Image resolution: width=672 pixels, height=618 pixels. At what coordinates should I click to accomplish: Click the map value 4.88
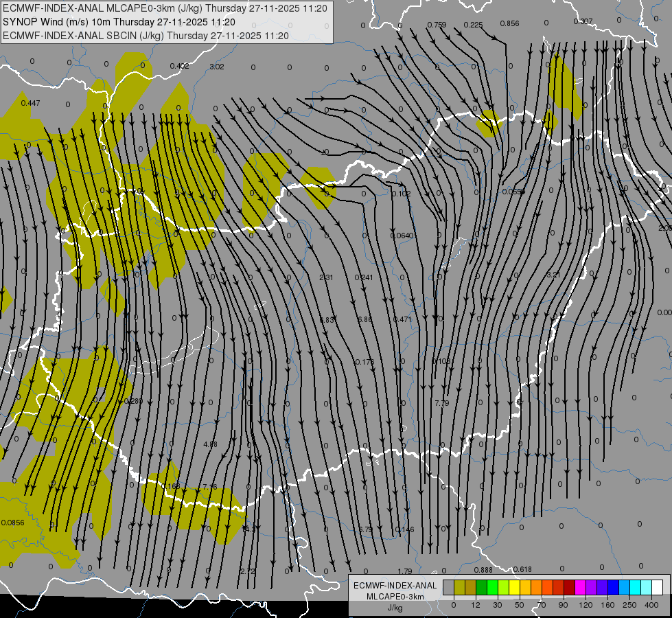(x=210, y=444)
